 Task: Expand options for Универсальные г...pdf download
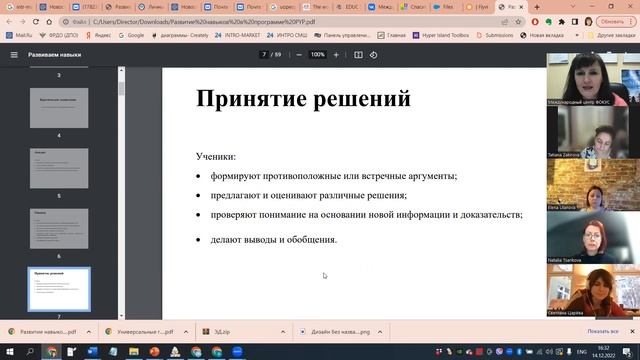[186, 332]
